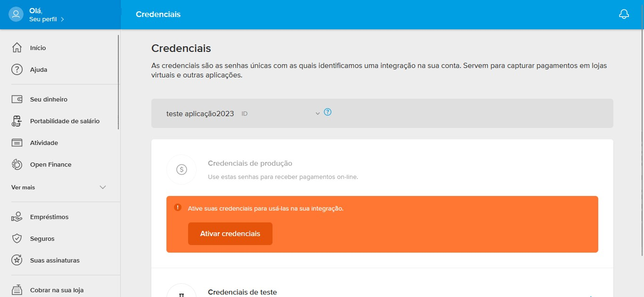644x297 pixels.
Task: Click Ver mais label in sidebar
Action: [23, 187]
